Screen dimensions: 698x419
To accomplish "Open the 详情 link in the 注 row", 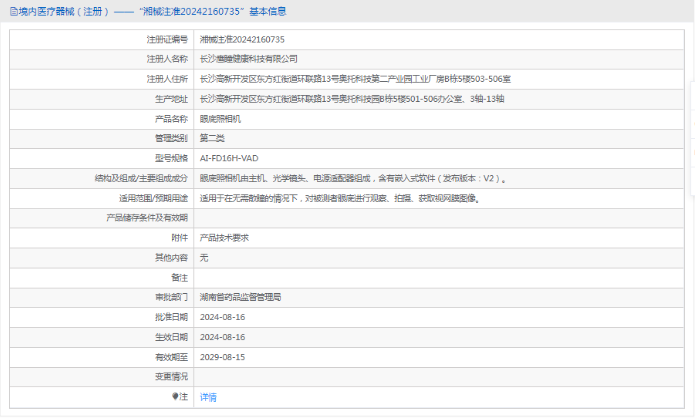I will 208,398.
